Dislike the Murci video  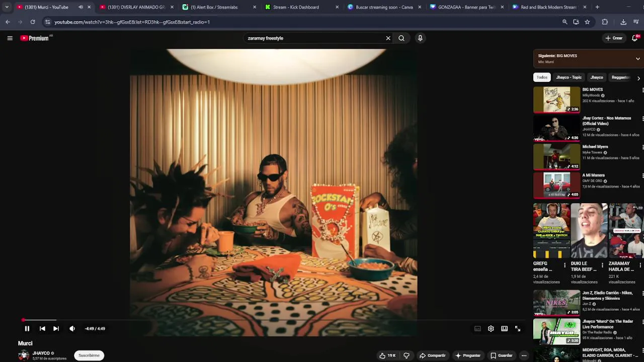tap(407, 355)
